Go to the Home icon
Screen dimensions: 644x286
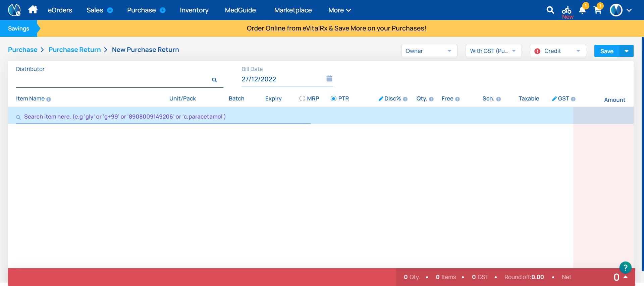pyautogui.click(x=33, y=10)
